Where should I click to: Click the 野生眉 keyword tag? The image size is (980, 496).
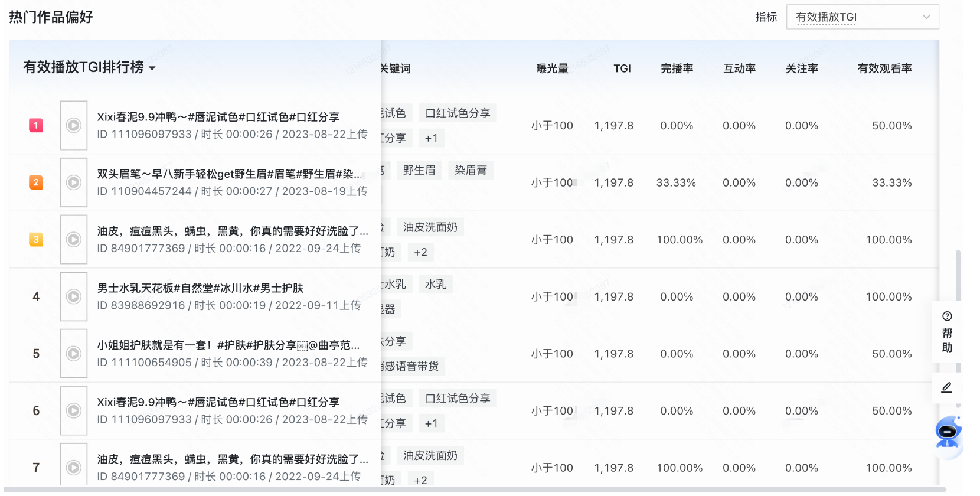419,170
